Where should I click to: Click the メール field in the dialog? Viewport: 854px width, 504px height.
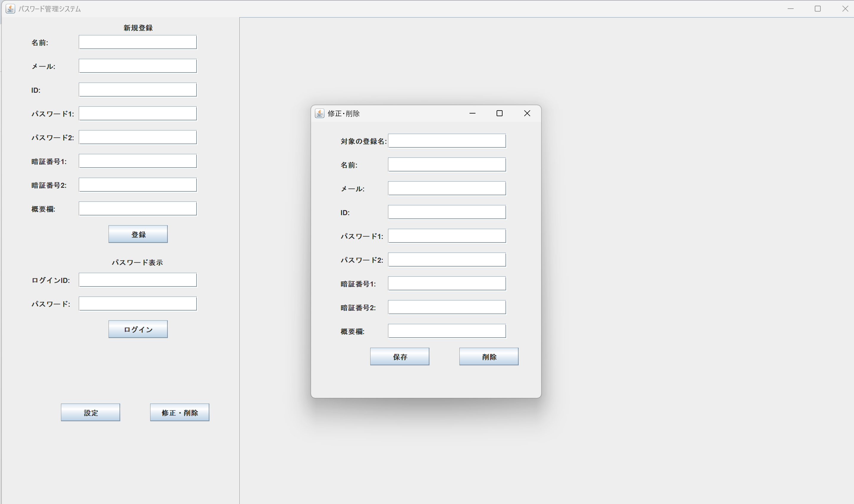pyautogui.click(x=447, y=188)
